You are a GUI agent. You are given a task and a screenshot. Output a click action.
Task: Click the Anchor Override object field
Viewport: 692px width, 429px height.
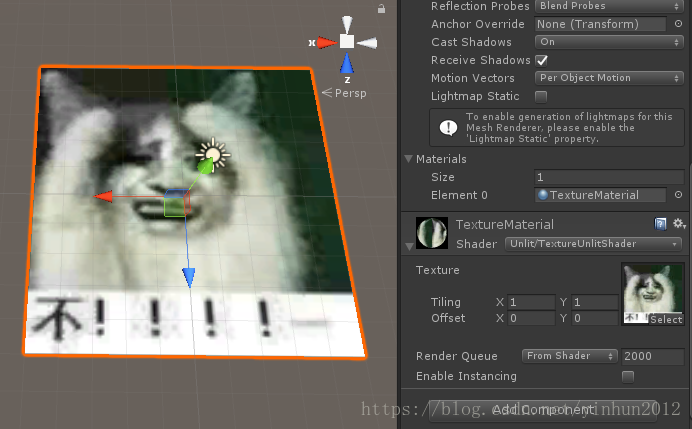tap(600, 24)
